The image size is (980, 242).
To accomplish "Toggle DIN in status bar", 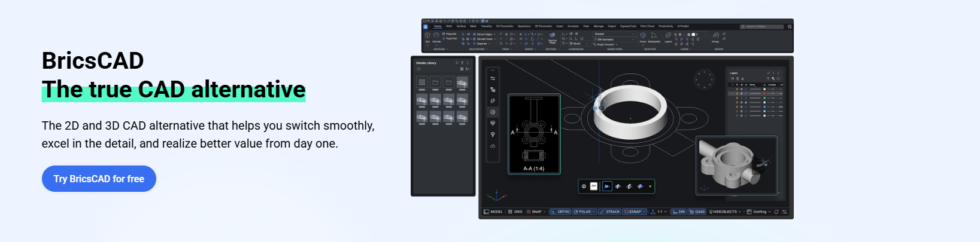I will 679,212.
